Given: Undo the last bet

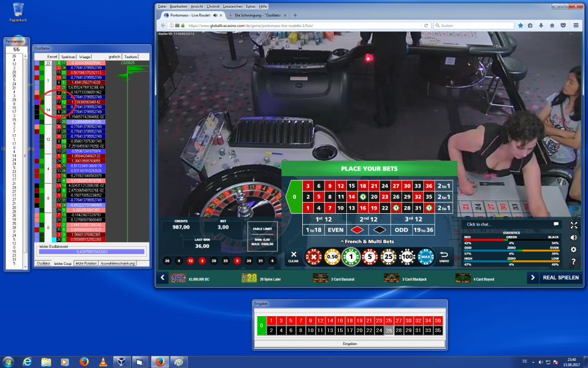Looking at the screenshot, I should click(444, 257).
